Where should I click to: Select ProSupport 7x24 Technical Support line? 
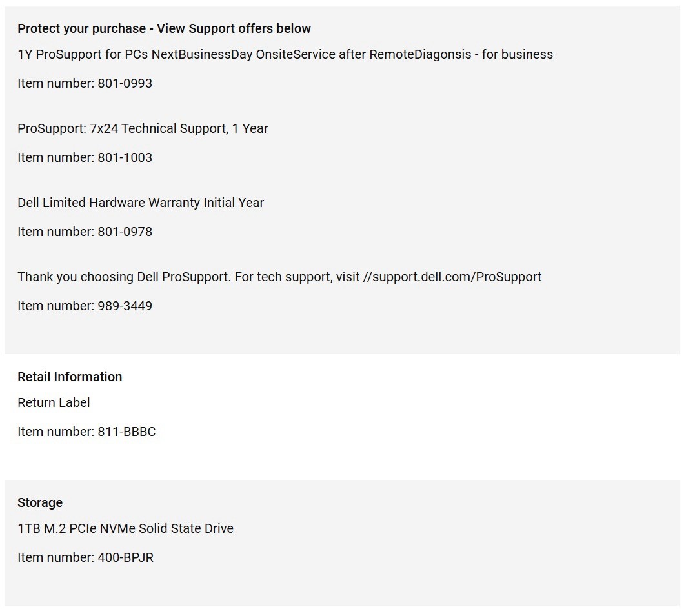click(x=143, y=128)
